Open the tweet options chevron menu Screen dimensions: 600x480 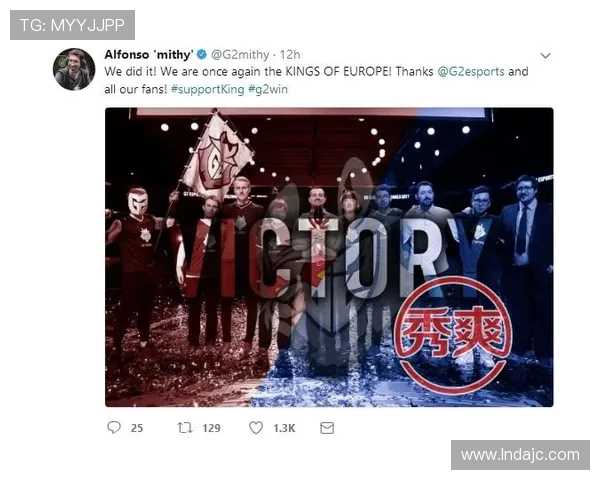(x=545, y=56)
